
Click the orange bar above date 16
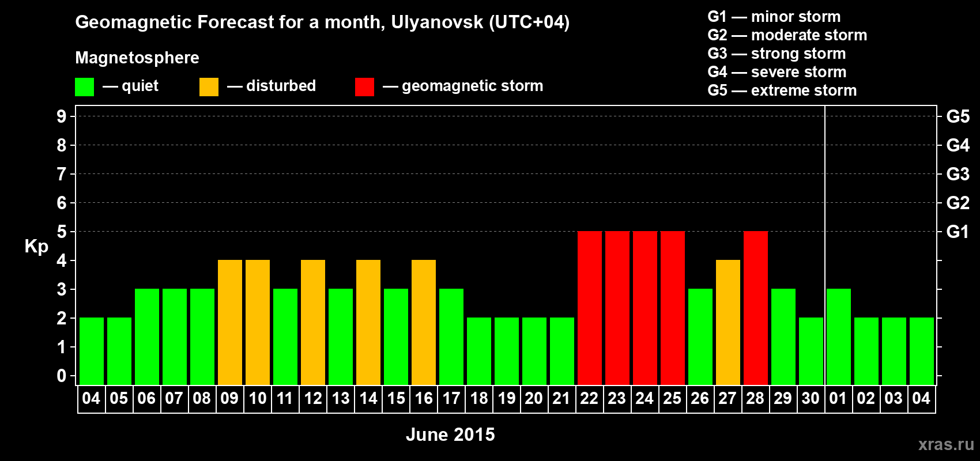tap(424, 323)
